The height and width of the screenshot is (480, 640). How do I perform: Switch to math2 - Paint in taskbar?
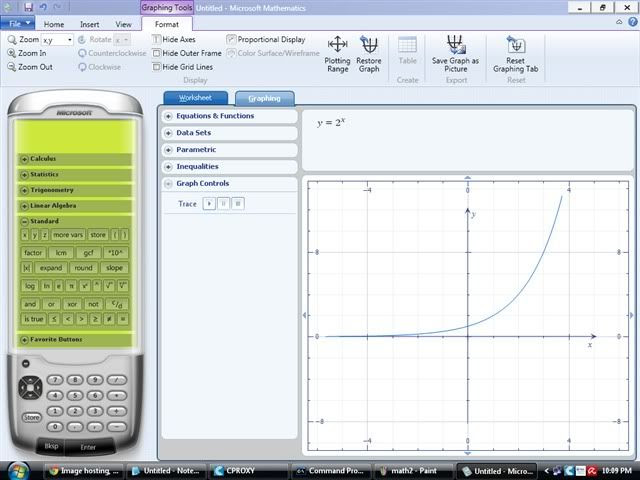(x=412, y=471)
